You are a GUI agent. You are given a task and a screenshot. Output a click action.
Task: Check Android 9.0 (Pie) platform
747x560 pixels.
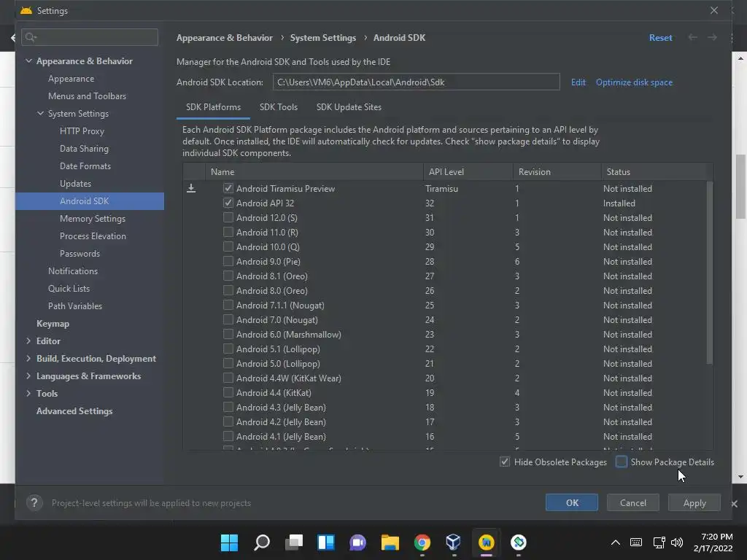pyautogui.click(x=228, y=262)
